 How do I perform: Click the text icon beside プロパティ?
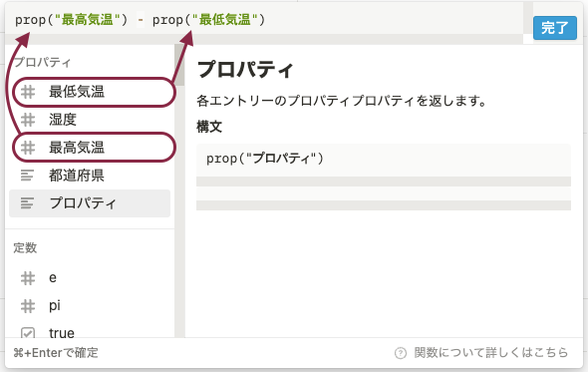pyautogui.click(x=27, y=203)
